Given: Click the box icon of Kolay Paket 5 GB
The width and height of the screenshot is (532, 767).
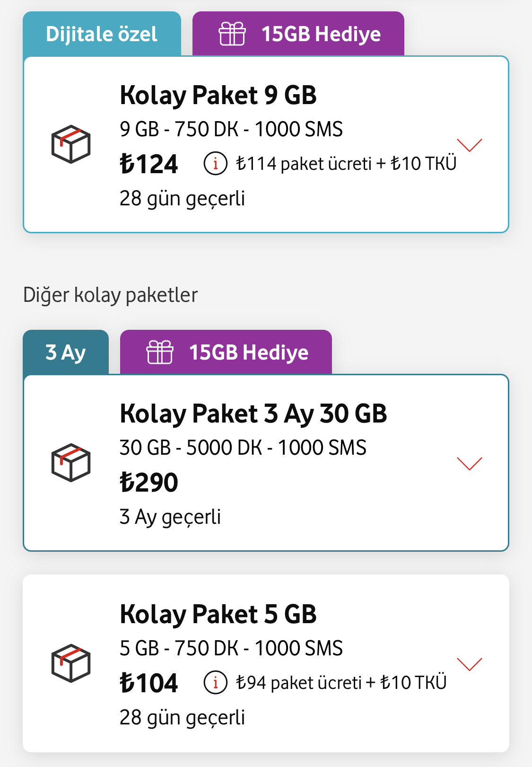Looking at the screenshot, I should tap(71, 663).
